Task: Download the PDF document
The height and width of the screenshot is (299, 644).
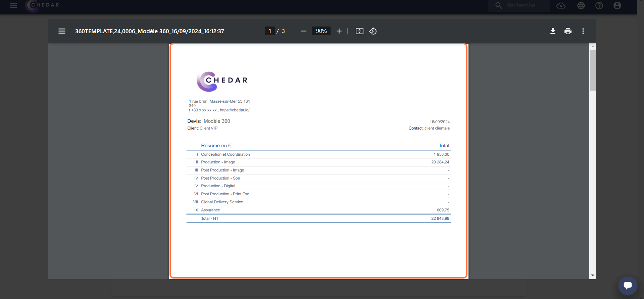Action: point(553,31)
